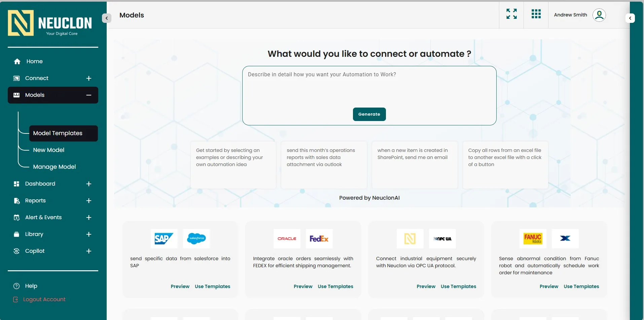Select operations reports via outlook suggestion

pyautogui.click(x=324, y=165)
